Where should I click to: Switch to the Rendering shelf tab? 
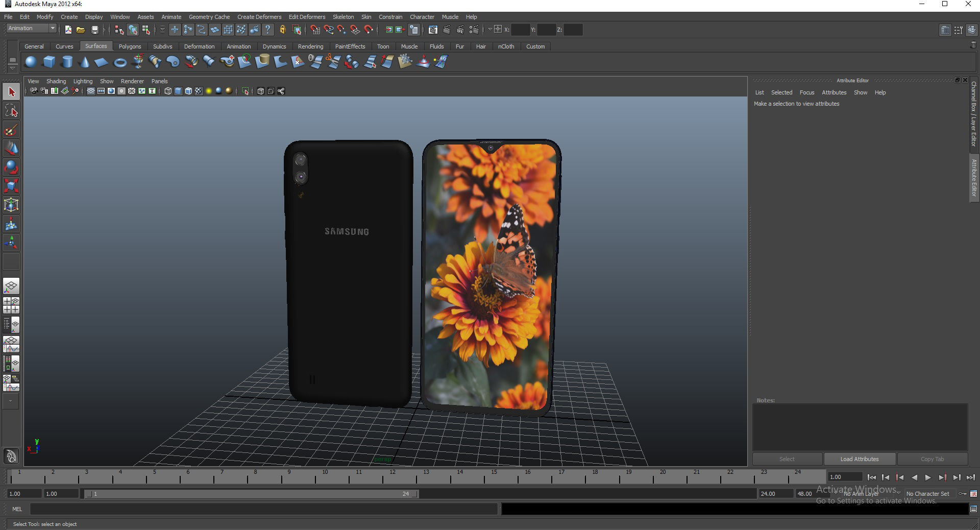click(x=310, y=46)
